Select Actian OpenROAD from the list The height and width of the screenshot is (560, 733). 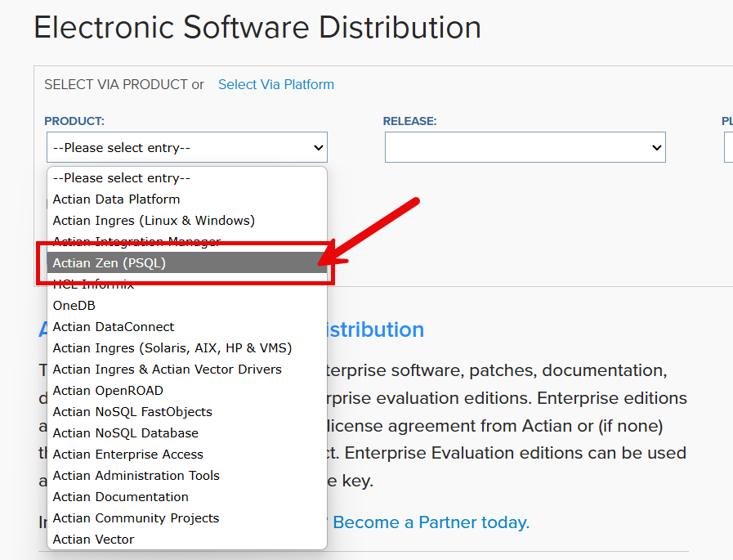coord(187,391)
